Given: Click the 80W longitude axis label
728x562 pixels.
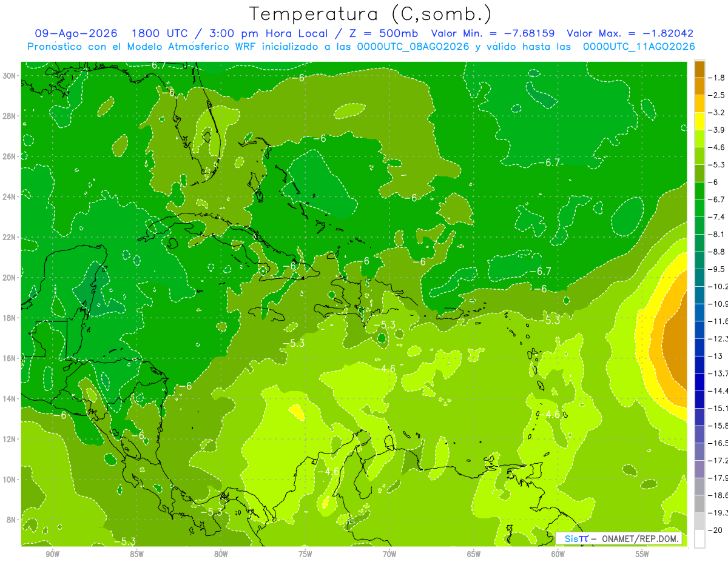Looking at the screenshot, I should click(x=221, y=554).
